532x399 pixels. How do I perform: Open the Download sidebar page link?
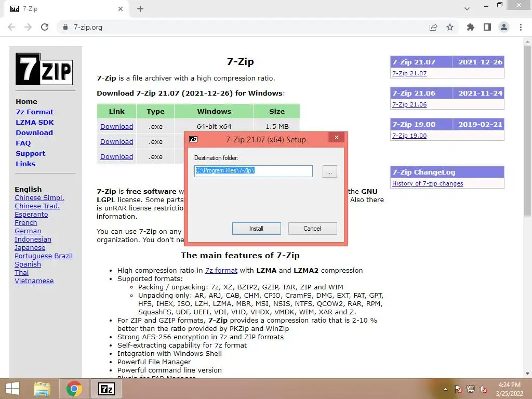click(34, 132)
